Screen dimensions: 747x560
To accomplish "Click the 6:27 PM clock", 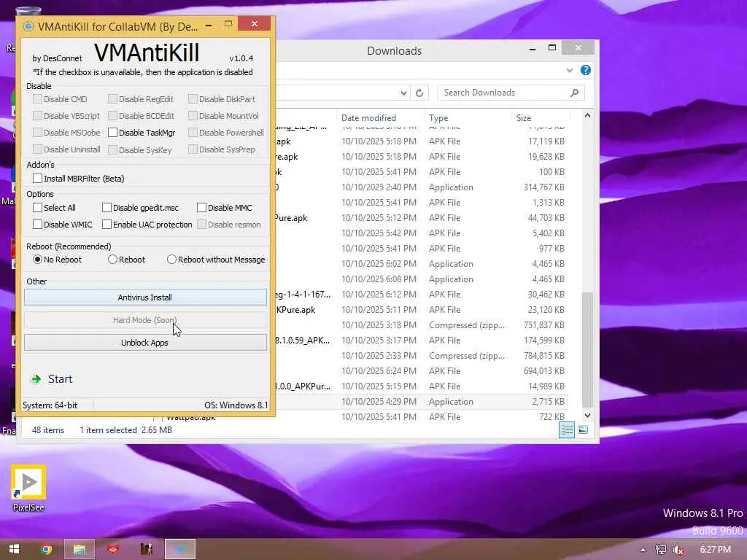I will coord(715,550).
